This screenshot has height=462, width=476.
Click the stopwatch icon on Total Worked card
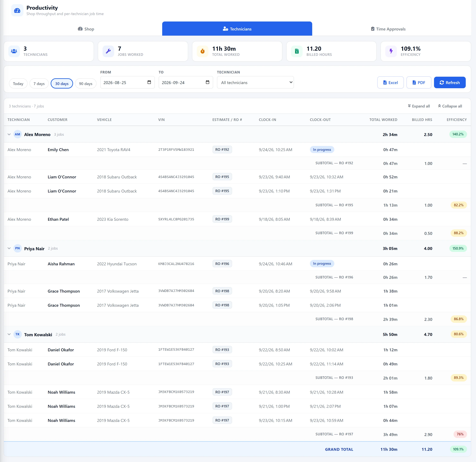203,51
